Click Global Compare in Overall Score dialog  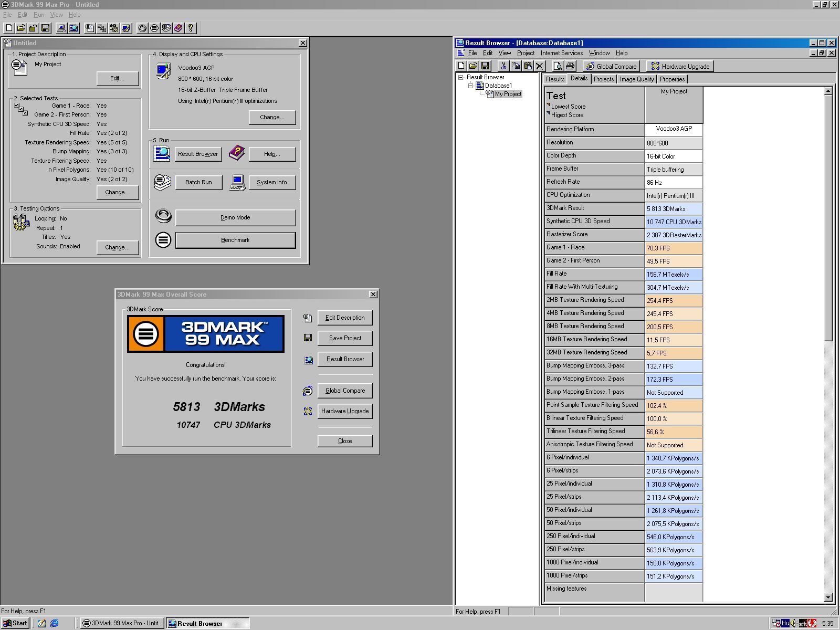345,391
